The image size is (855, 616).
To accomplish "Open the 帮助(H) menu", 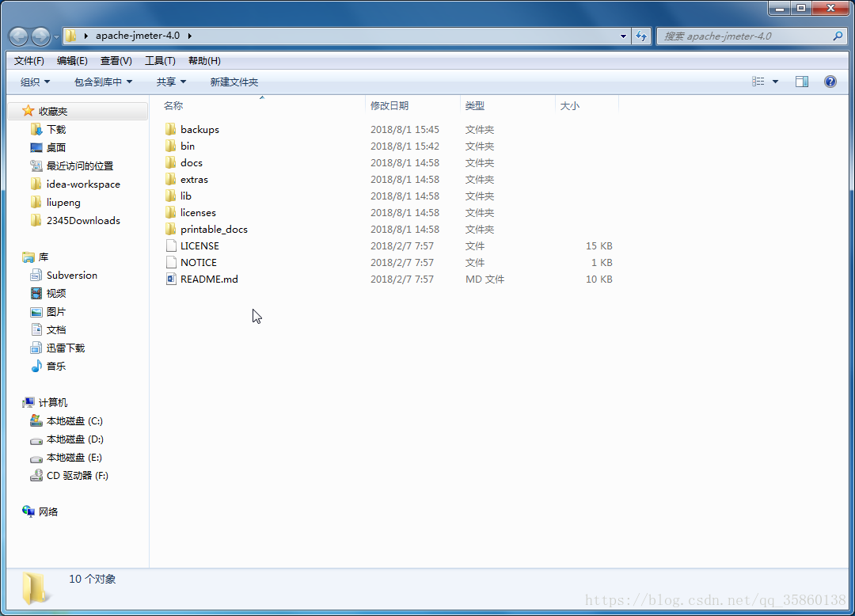I will pyautogui.click(x=204, y=61).
